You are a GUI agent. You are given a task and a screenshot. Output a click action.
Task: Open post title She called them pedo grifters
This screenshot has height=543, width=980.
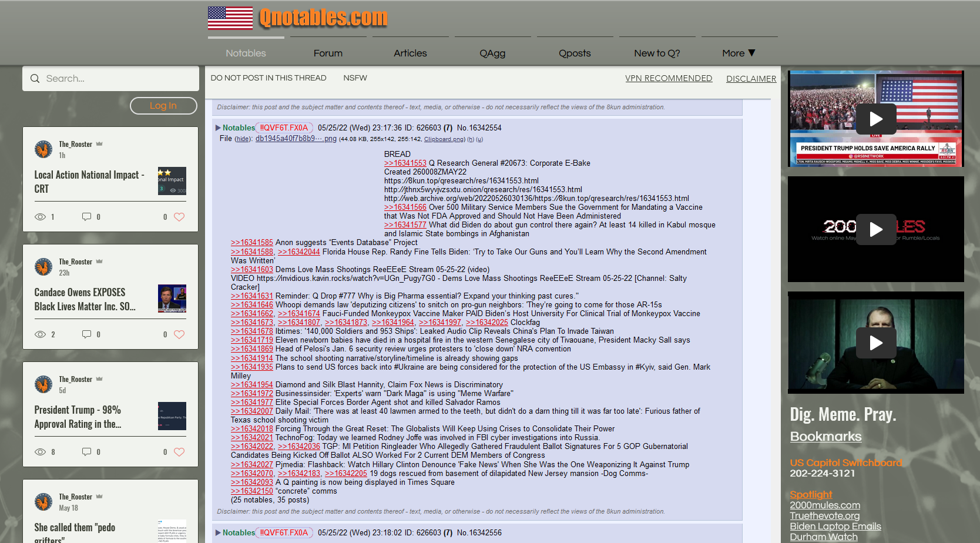[x=75, y=533]
